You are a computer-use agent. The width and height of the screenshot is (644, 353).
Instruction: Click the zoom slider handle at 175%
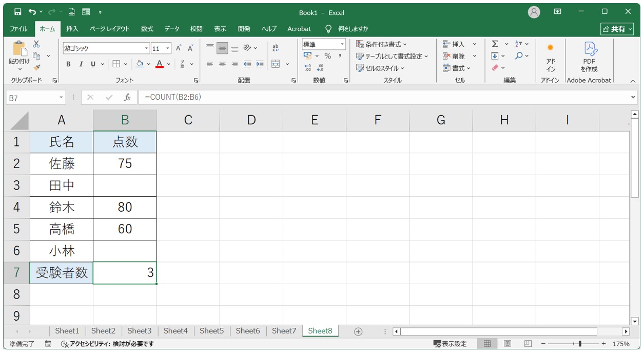click(580, 344)
